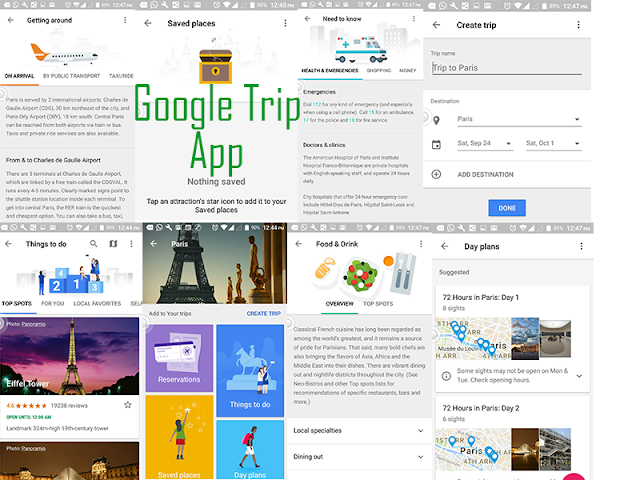Open the Paris destination dropdown

519,119
